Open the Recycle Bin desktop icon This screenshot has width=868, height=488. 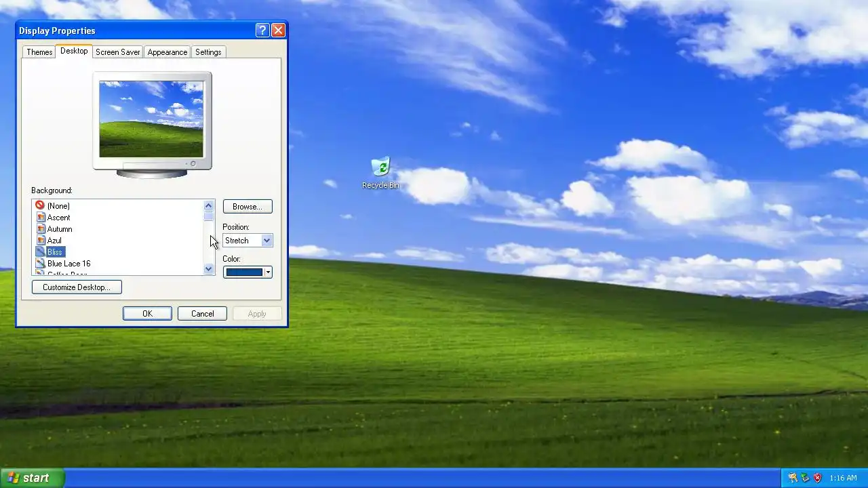coord(380,173)
